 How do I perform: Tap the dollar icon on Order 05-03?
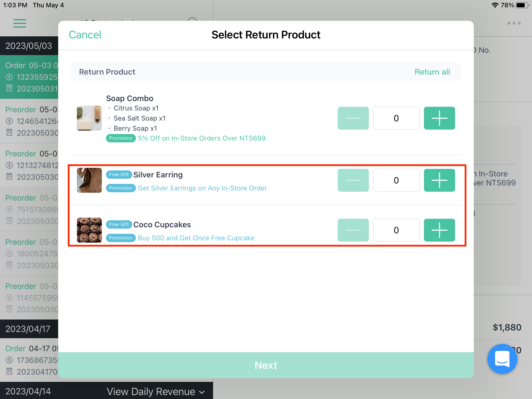point(9,77)
